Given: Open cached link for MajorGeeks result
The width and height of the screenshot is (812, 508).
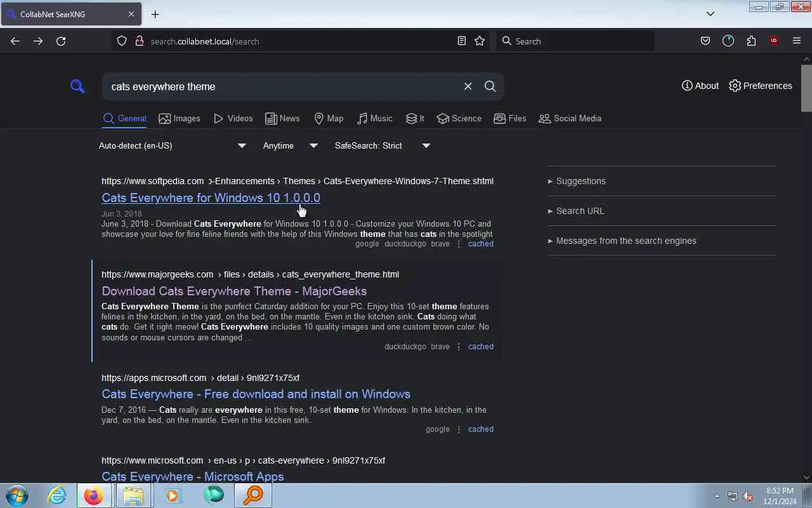Looking at the screenshot, I should point(480,347).
